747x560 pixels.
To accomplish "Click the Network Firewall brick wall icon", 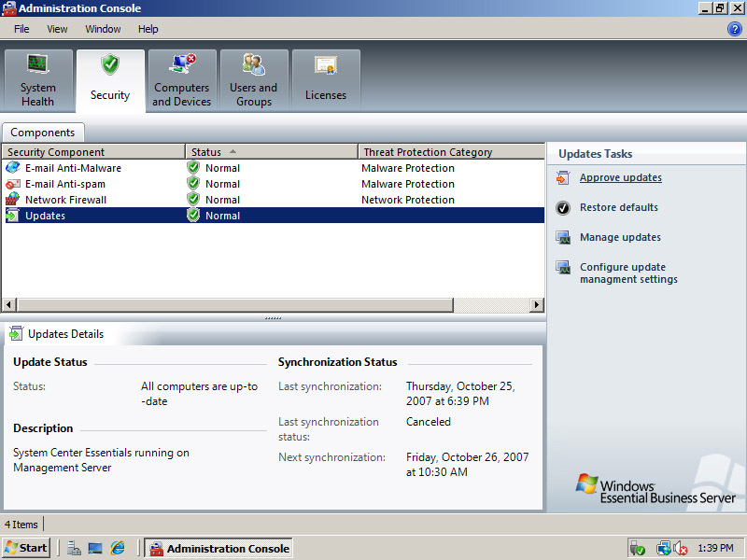I will pyautogui.click(x=13, y=200).
